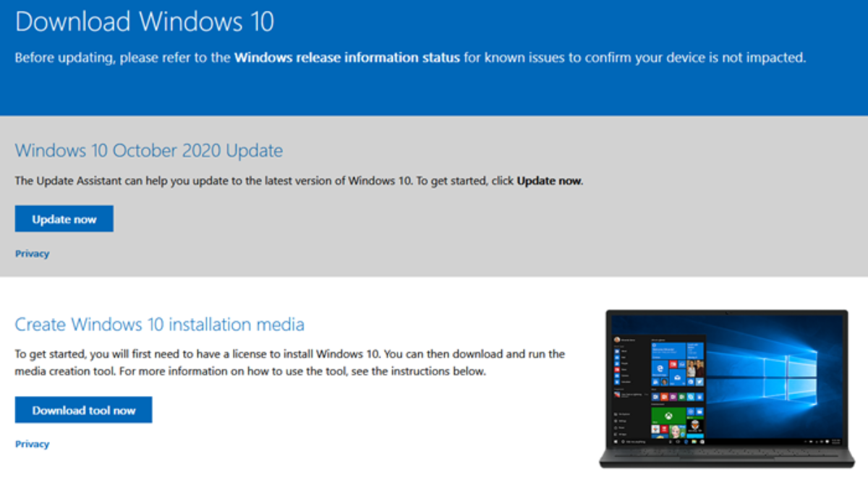Click the Task View icon on the taskbar
The height and width of the screenshot is (488, 868).
point(677,442)
